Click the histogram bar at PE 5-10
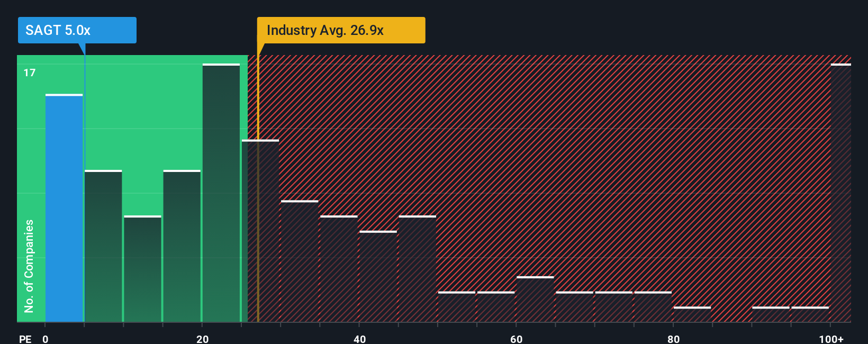The height and width of the screenshot is (344, 868). click(103, 246)
